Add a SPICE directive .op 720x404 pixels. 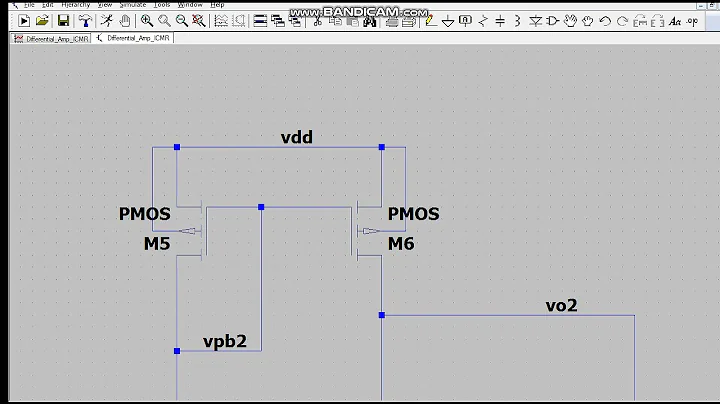[x=692, y=21]
